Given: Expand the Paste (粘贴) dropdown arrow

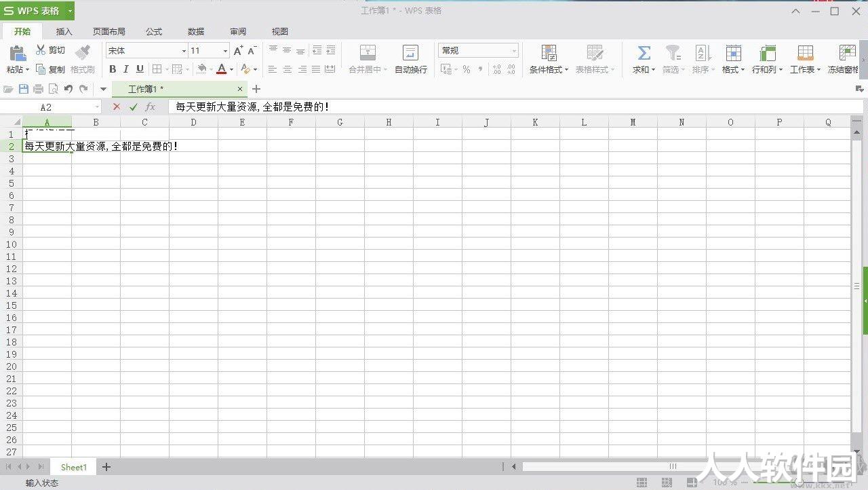Looking at the screenshot, I should pyautogui.click(x=28, y=69).
